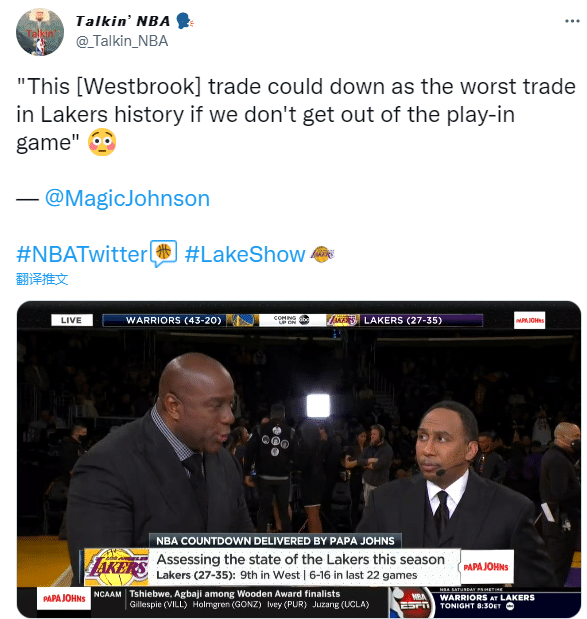Open the tweet's three-dot more menu
Image resolution: width=587 pixels, height=619 pixels.
pyautogui.click(x=572, y=21)
